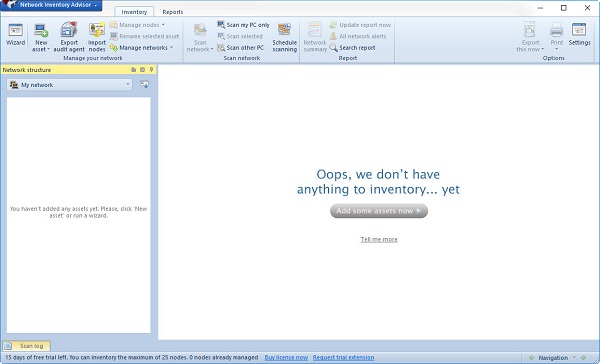Maximize the application window
Image resolution: width=600 pixels, height=364 pixels.
[x=564, y=8]
